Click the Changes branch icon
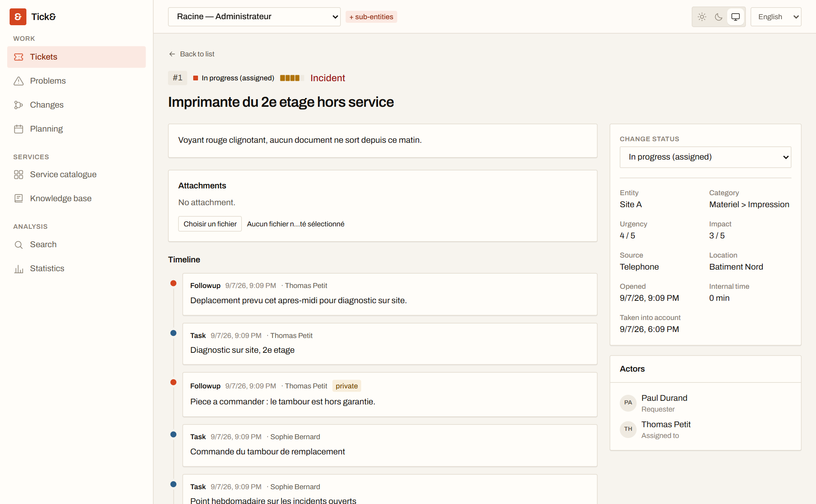Viewport: 816px width, 504px height. 19,105
